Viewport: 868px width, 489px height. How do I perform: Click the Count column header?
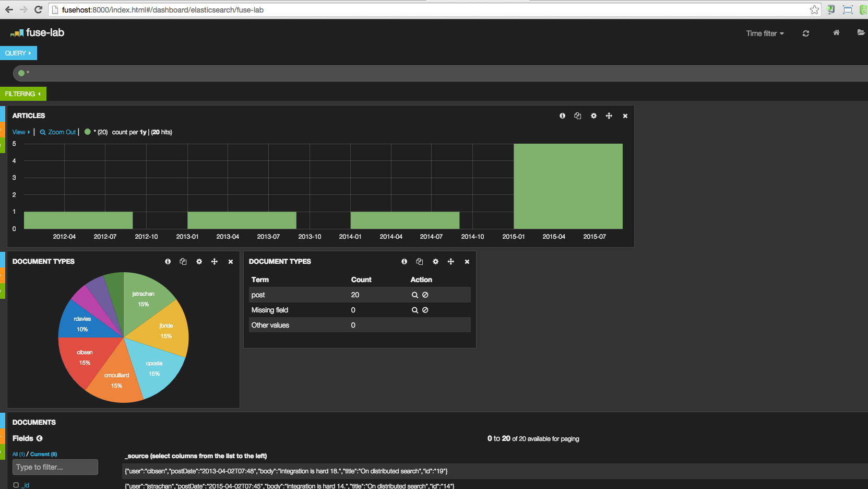pyautogui.click(x=361, y=280)
